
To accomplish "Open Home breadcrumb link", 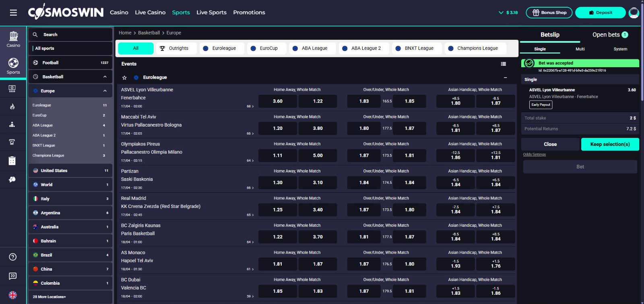I will (x=125, y=33).
